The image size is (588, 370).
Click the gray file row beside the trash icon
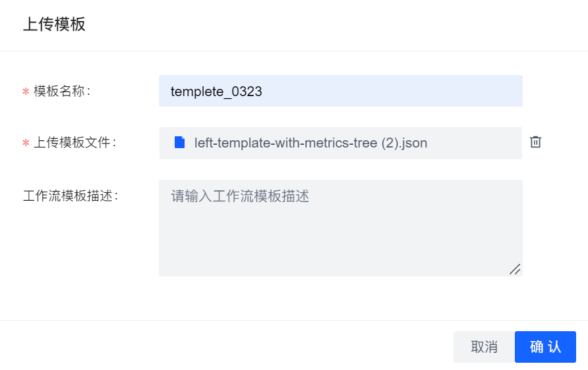[x=341, y=143]
